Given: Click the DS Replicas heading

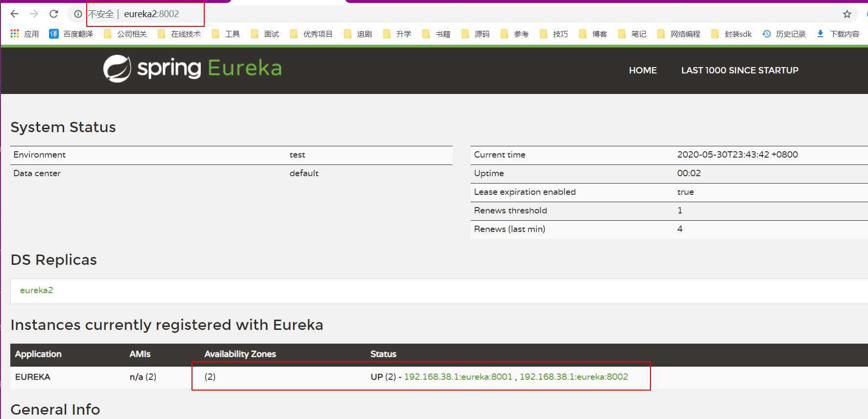Looking at the screenshot, I should [x=54, y=260].
